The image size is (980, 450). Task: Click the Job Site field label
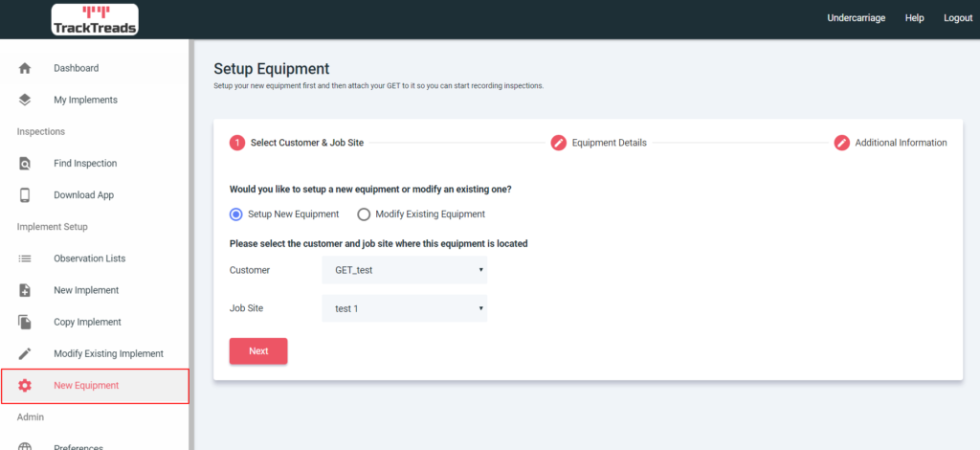[x=246, y=308]
